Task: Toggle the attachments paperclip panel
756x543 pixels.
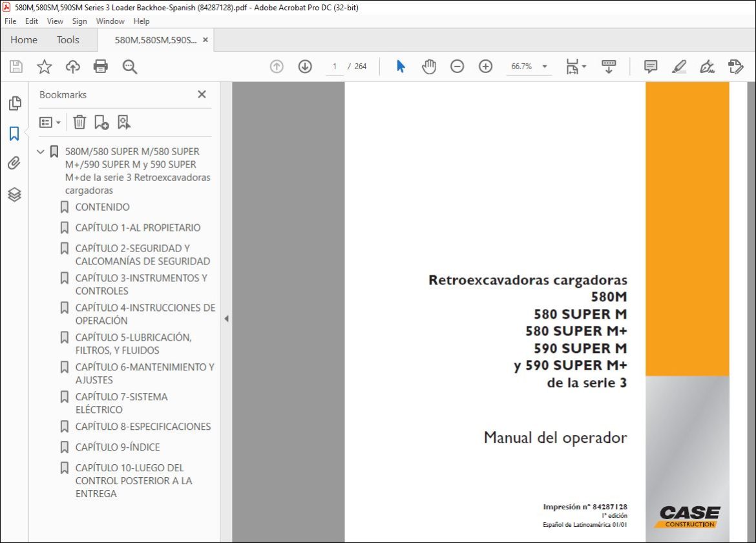Action: click(x=14, y=164)
